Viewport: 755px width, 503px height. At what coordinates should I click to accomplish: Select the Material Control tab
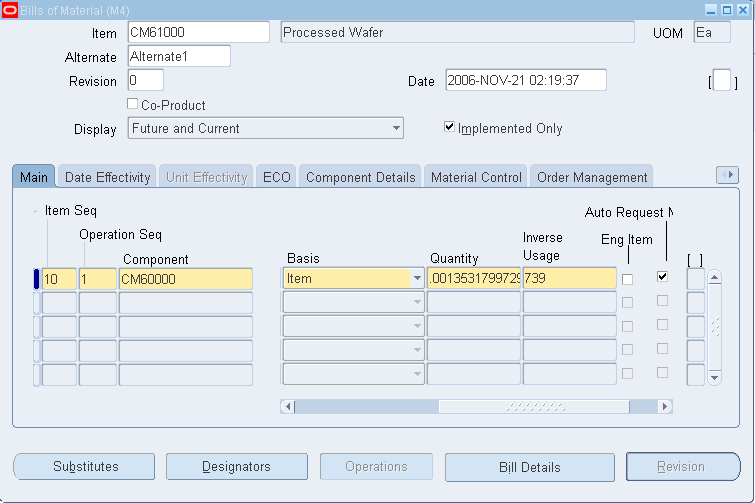(x=476, y=177)
